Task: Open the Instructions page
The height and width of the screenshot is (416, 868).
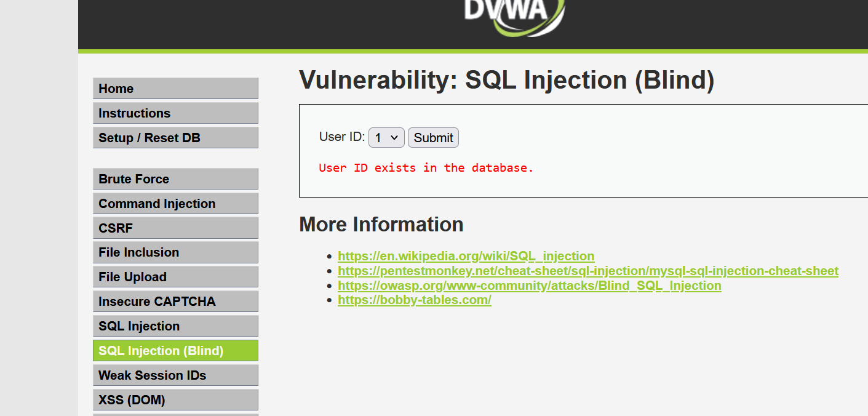Action: click(175, 113)
